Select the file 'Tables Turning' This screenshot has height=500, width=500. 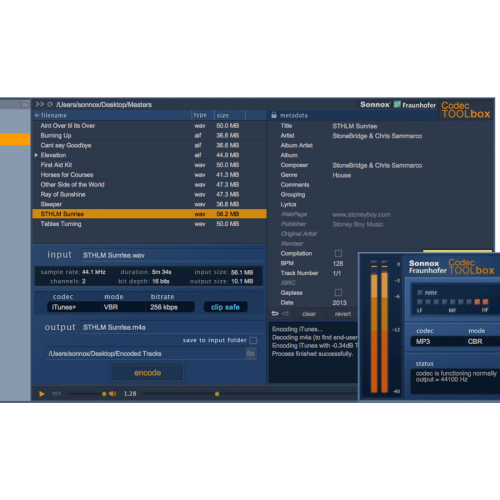149,224
